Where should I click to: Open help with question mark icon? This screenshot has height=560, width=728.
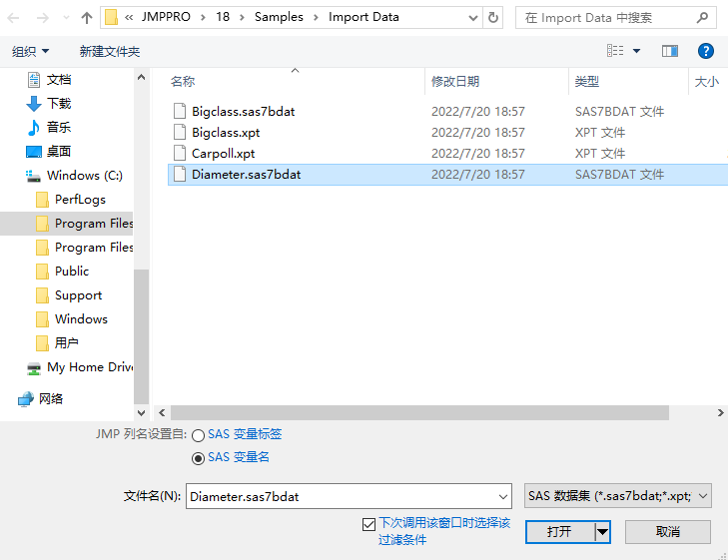pyautogui.click(x=706, y=51)
